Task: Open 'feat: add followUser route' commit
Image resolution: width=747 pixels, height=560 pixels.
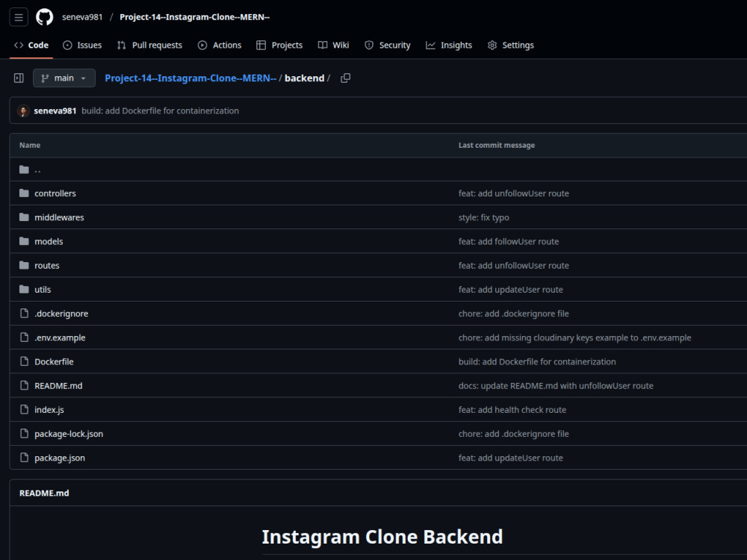Action: (x=508, y=241)
